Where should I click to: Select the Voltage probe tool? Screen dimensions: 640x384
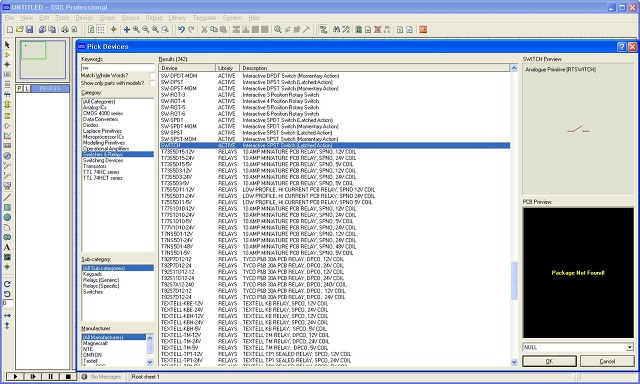click(7, 166)
